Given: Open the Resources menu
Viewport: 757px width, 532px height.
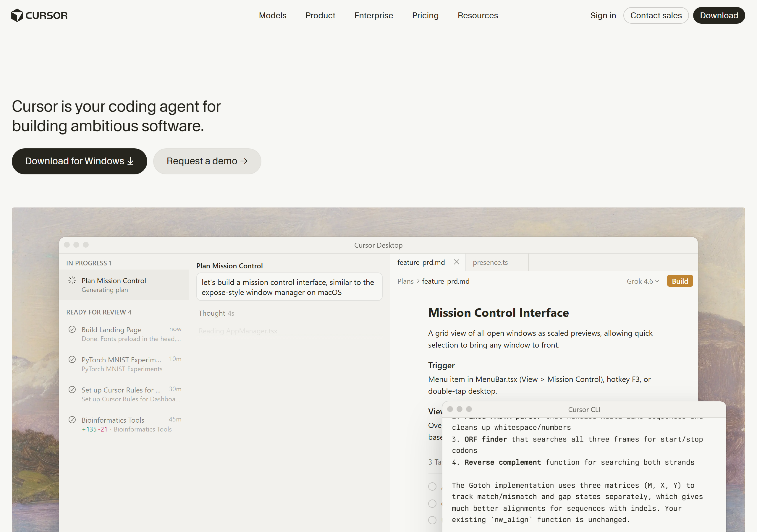Looking at the screenshot, I should tap(477, 15).
